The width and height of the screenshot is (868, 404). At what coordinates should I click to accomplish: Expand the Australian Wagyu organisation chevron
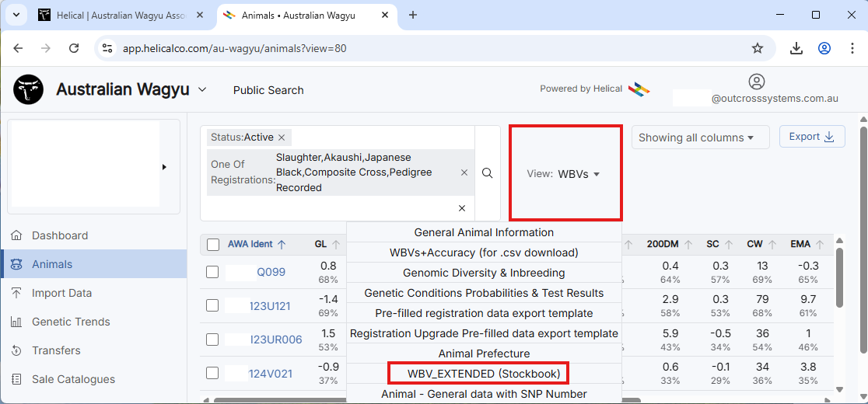(x=202, y=89)
